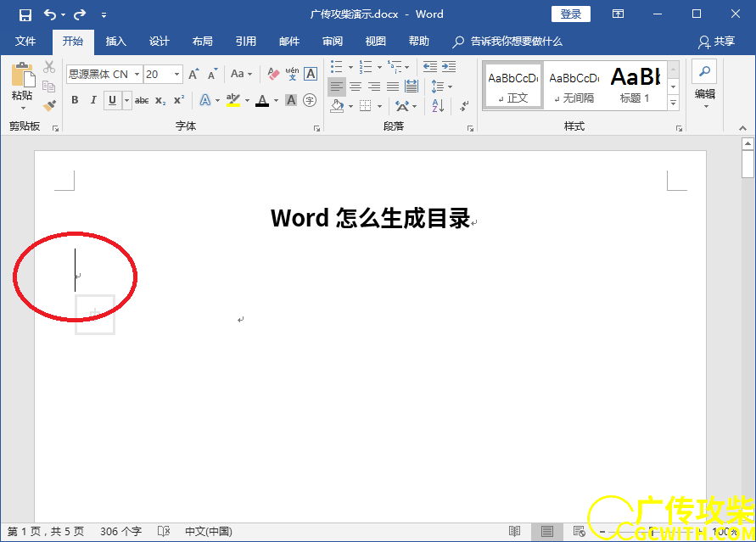
Task: Insert an enclosed character (字 in circle)
Action: [x=310, y=100]
